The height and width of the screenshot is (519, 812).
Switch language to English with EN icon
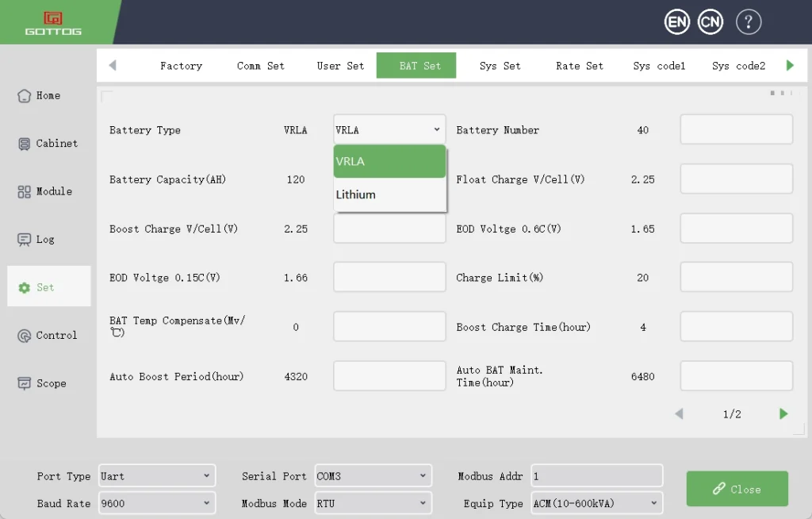click(x=677, y=21)
